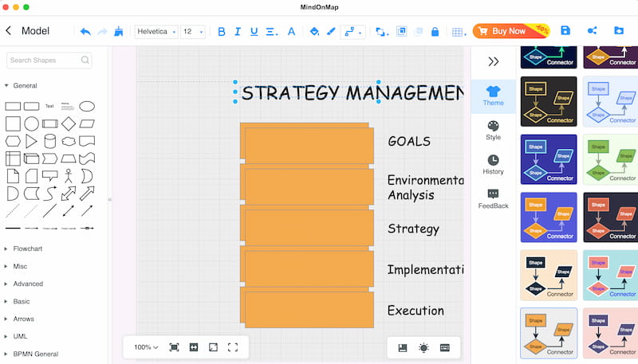Save the diagram with the disk icon

click(x=565, y=30)
